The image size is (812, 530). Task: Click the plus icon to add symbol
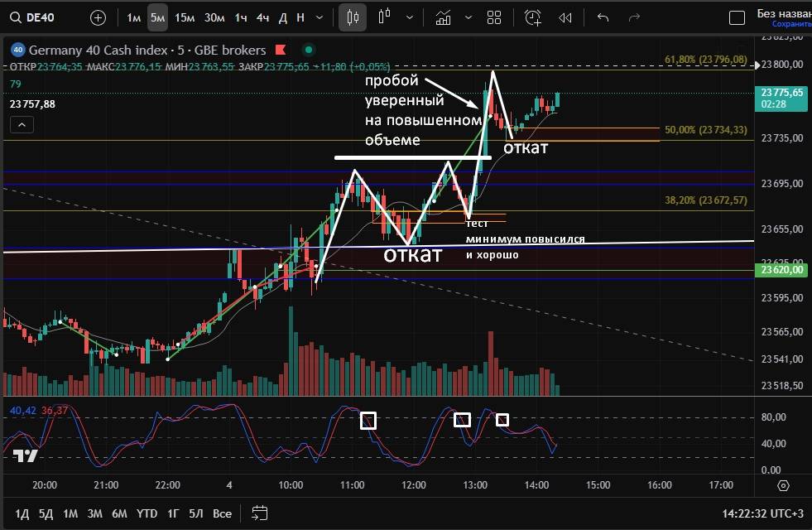[x=98, y=17]
